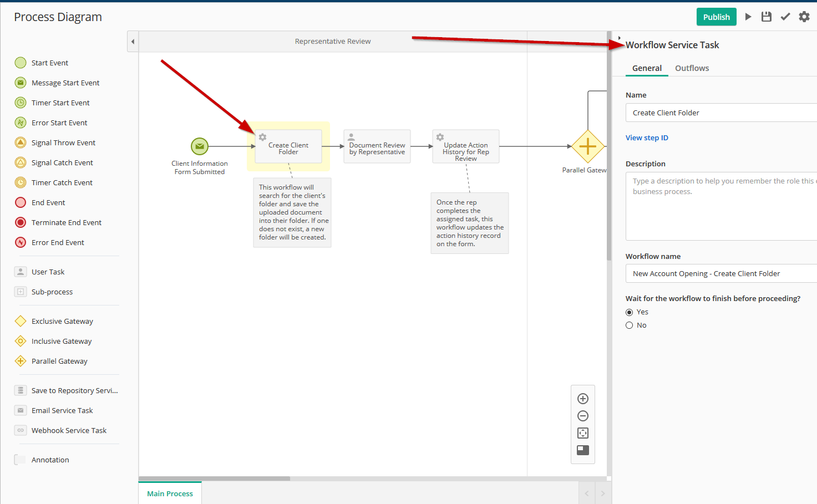
Task: Click the validate checkmark icon
Action: (x=785, y=17)
